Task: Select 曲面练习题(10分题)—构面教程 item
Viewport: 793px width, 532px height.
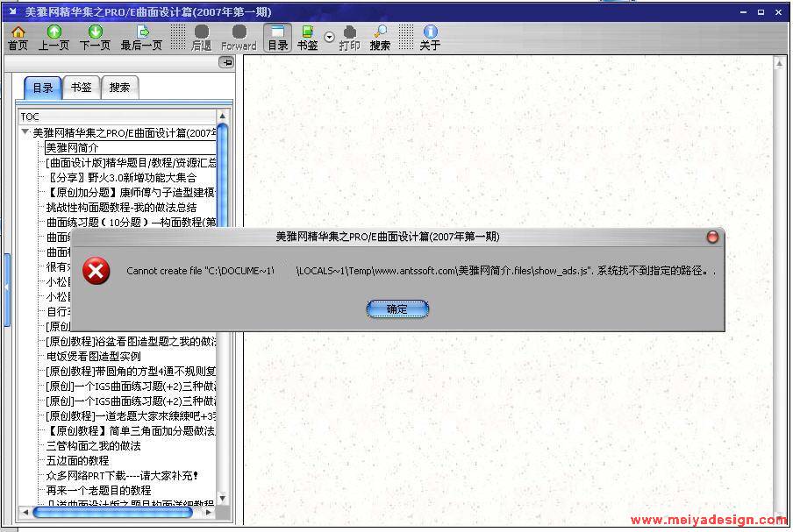Action: coord(131,223)
